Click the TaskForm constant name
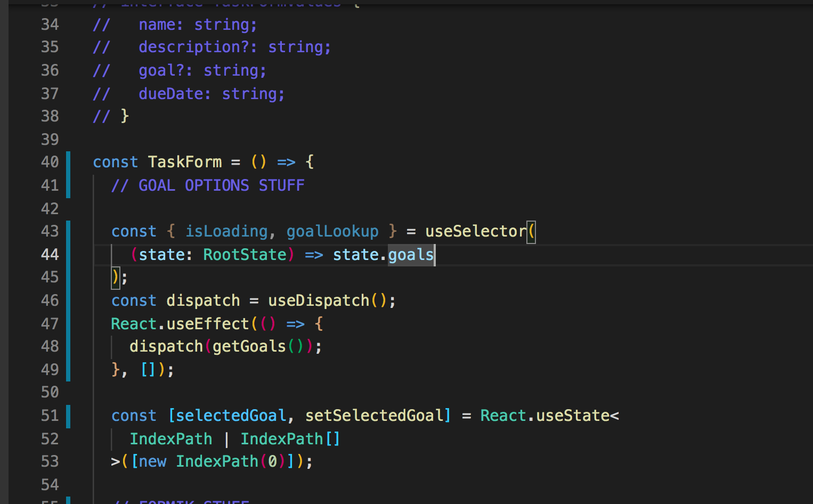Screen dimensions: 813x504 [x=184, y=162]
